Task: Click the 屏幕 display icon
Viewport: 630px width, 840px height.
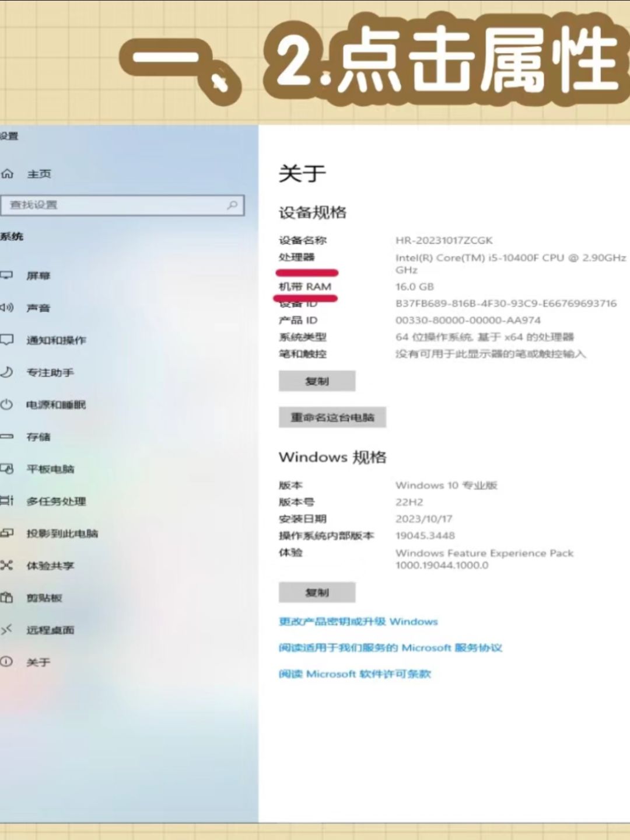Action: (x=6, y=275)
